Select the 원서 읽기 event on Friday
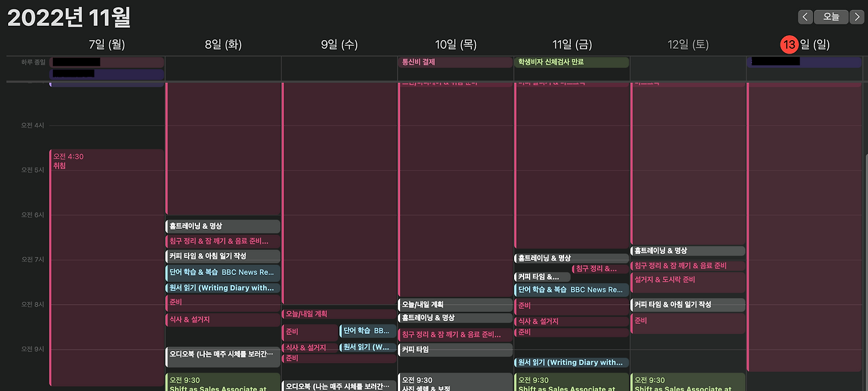This screenshot has height=391, width=868. pos(572,362)
